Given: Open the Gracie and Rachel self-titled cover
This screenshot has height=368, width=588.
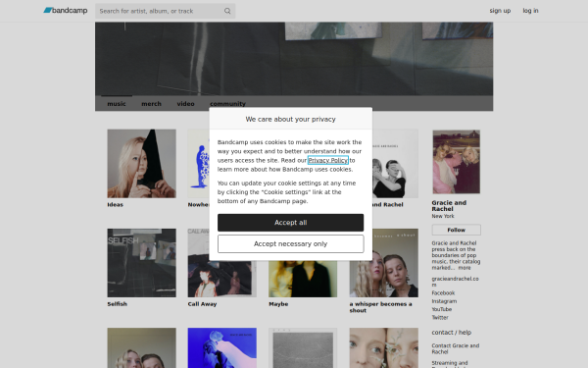Looking at the screenshot, I should [x=395, y=164].
